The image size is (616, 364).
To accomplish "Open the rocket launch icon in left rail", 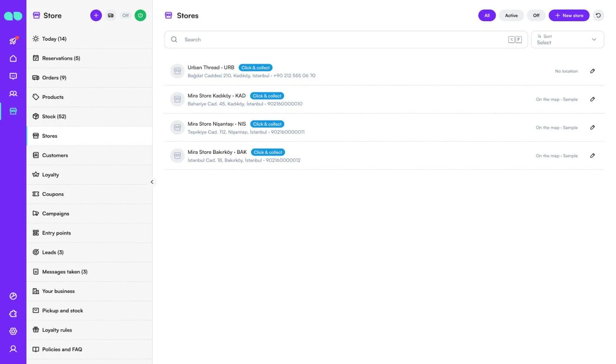I will click(x=13, y=41).
